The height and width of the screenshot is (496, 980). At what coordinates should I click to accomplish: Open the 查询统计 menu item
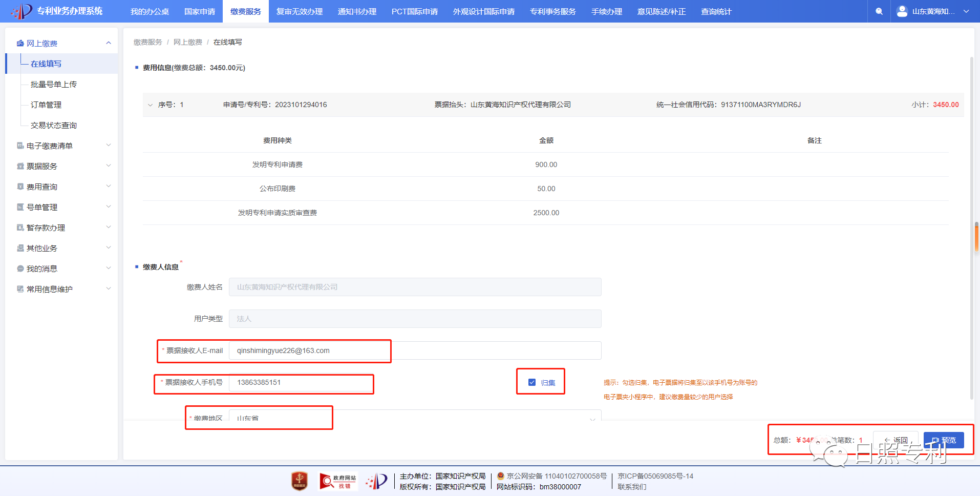tap(716, 11)
